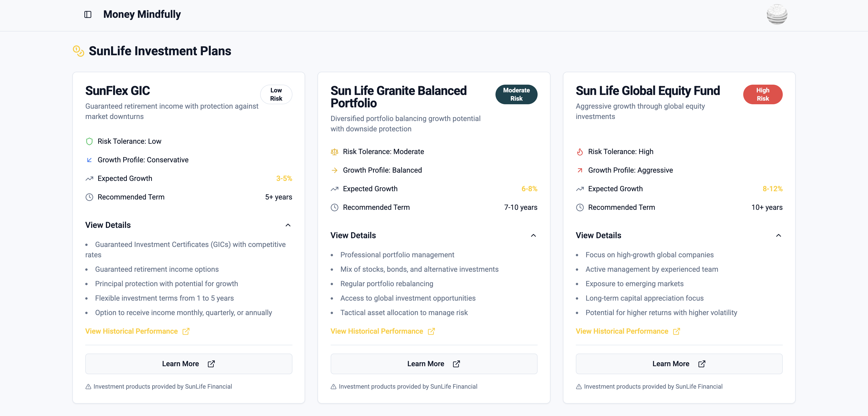The image size is (868, 416).
Task: Click the Low Risk badge on SunFlex GIC
Action: 276,94
